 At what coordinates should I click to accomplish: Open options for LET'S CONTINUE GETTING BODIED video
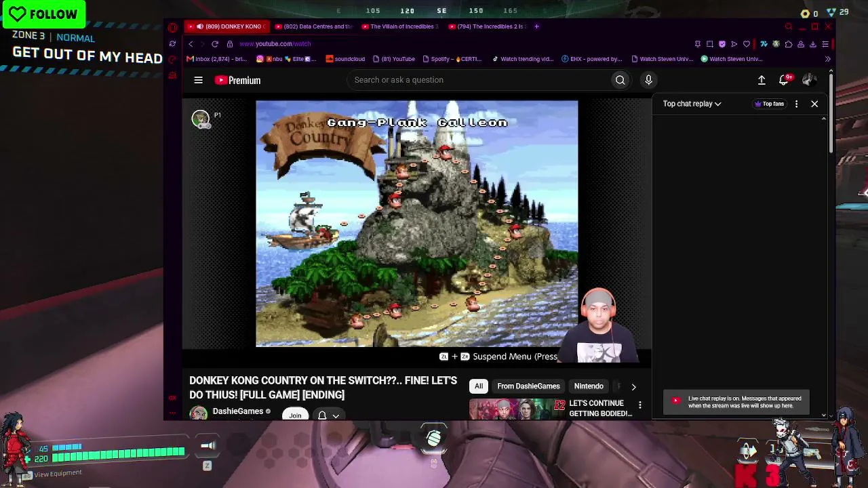point(639,405)
